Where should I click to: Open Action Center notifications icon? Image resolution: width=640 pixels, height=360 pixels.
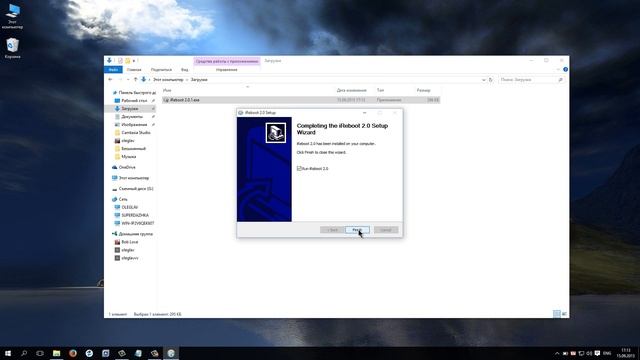point(597,353)
